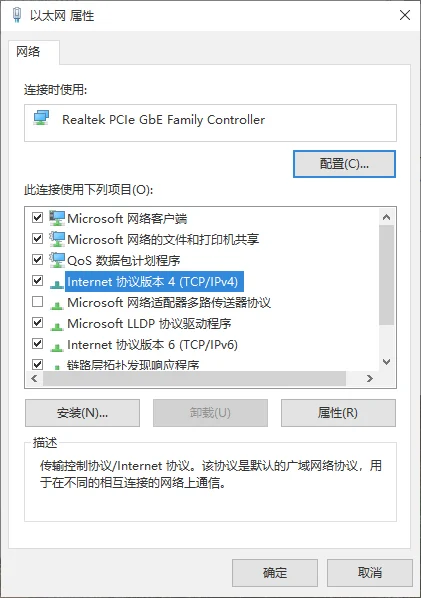The image size is (421, 598).
Task: Click the Microsoft 网络客户端 item icon
Action: 57,218
